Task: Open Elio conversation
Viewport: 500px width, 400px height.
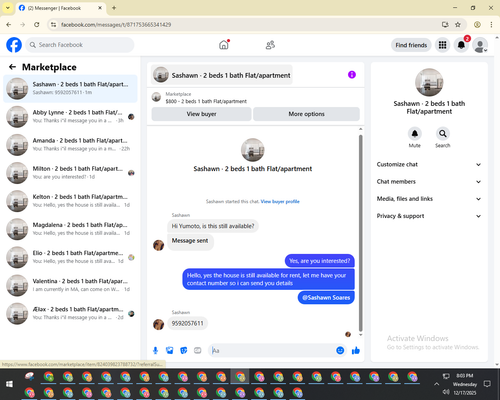Action: [x=70, y=257]
